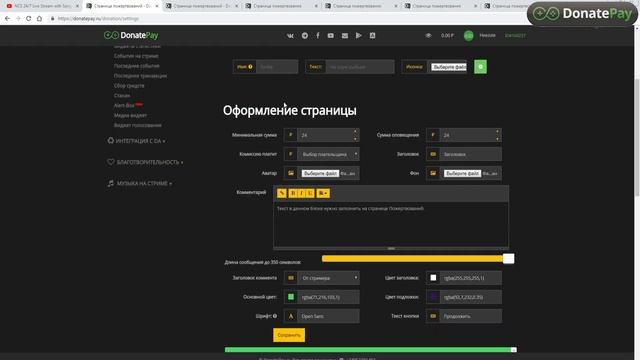The image size is (640, 360).
Task: Click the info icon beside Имя label
Action: 250,67
